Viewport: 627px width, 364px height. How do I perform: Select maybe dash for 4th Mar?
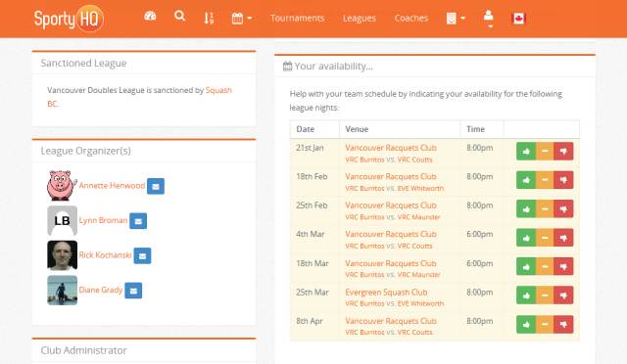545,238
